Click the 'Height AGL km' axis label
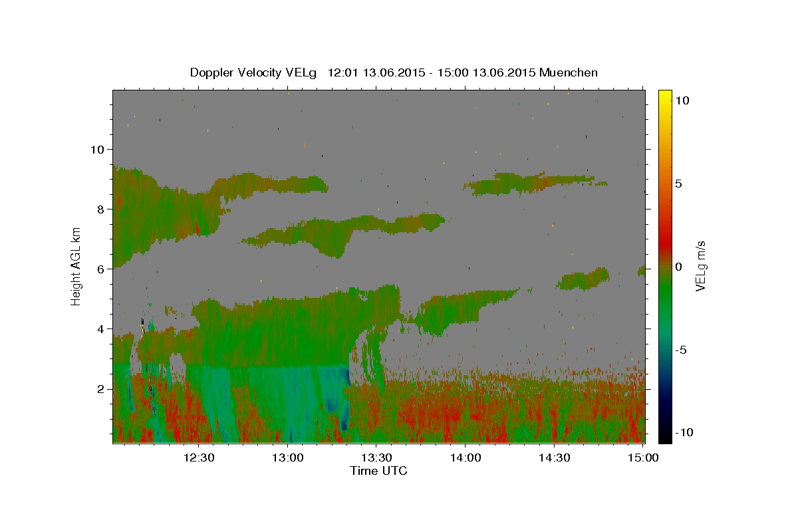This screenshot has height=532, width=798. click(x=76, y=266)
